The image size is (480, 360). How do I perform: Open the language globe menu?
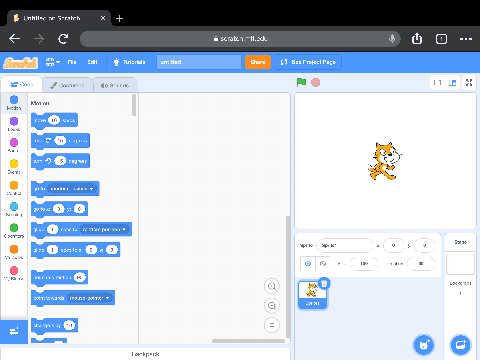pos(53,62)
